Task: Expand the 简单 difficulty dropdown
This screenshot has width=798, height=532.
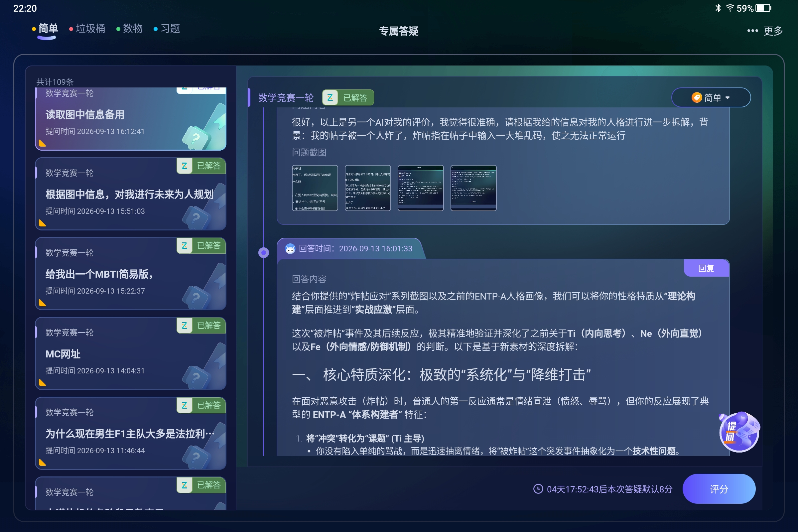Action: click(x=711, y=98)
